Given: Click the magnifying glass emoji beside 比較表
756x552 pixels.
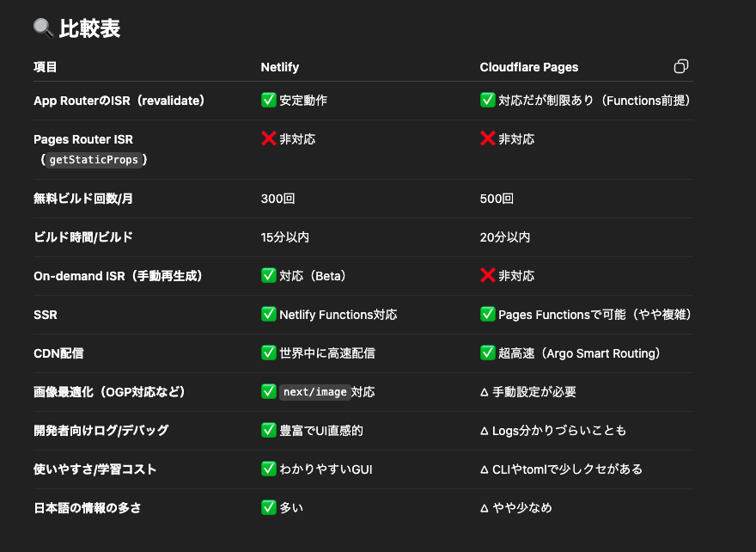Looking at the screenshot, I should pos(44,28).
